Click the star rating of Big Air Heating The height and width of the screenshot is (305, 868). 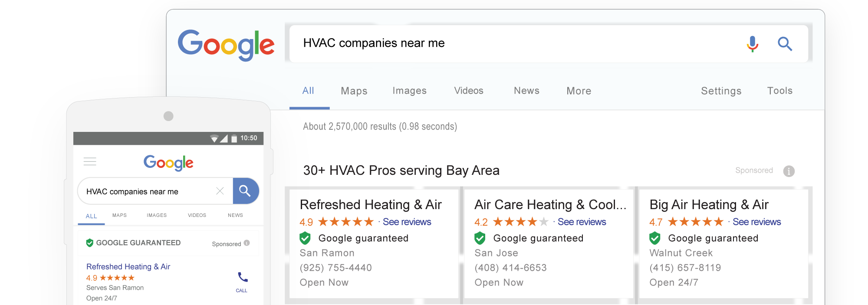click(695, 222)
